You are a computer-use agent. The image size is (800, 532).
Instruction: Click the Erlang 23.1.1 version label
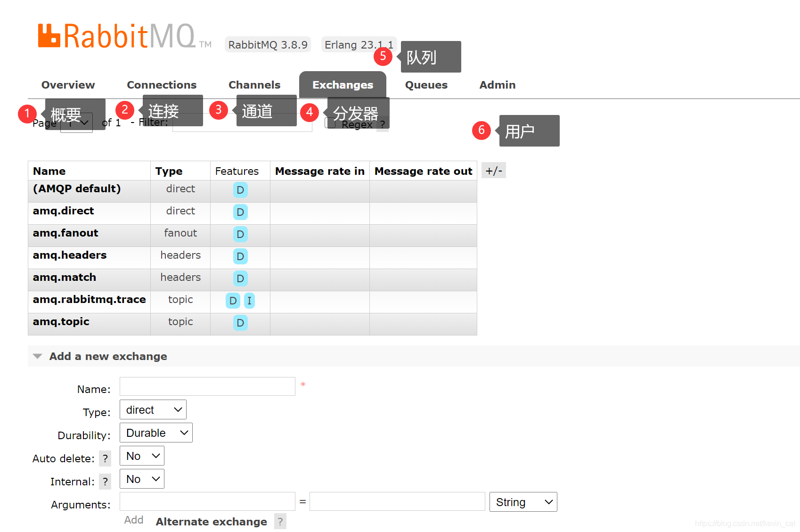tap(359, 44)
